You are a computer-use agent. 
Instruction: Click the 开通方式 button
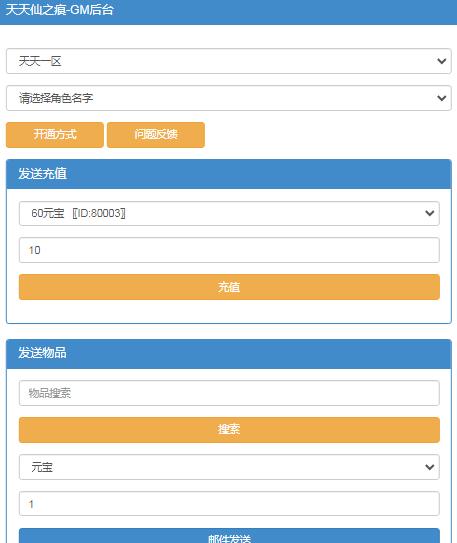[55, 135]
